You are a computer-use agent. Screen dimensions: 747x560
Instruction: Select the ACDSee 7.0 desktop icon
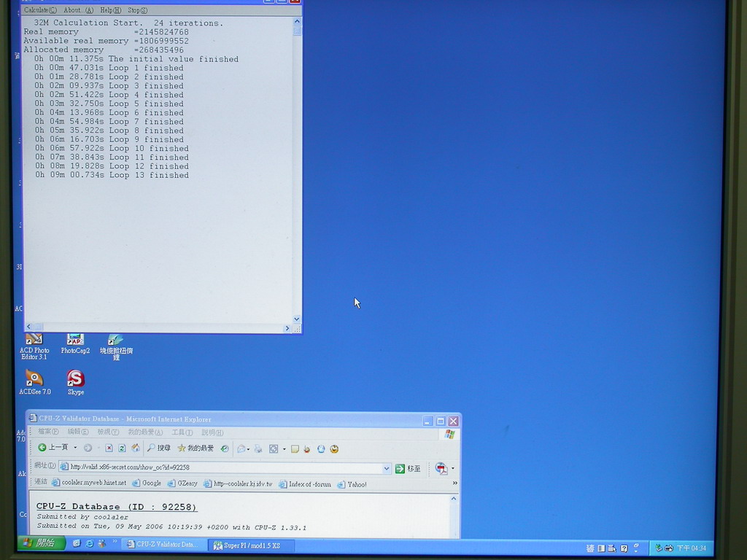click(34, 382)
